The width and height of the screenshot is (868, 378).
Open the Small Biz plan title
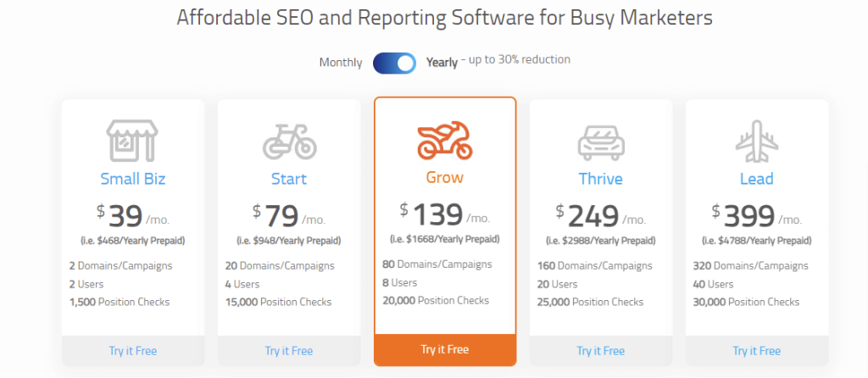tap(132, 179)
